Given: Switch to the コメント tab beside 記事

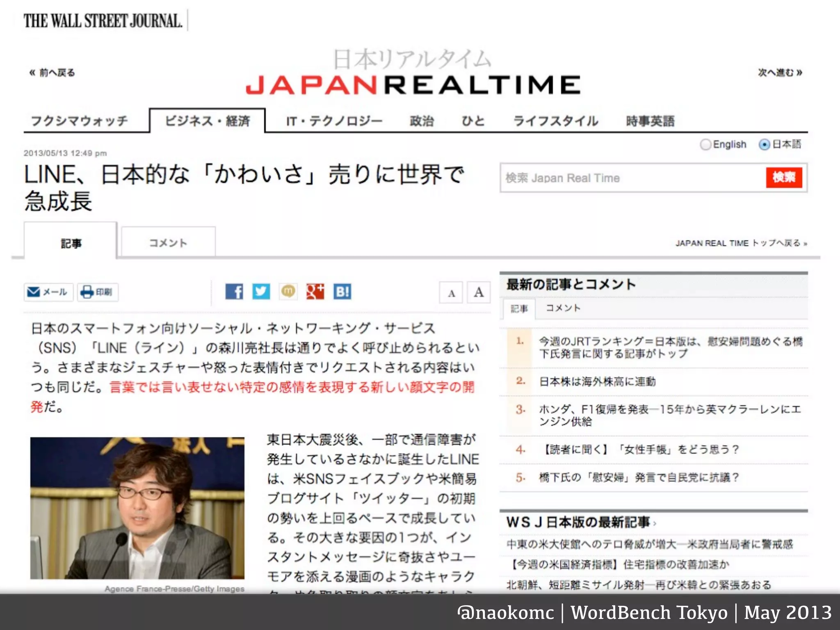Looking at the screenshot, I should pos(168,243).
